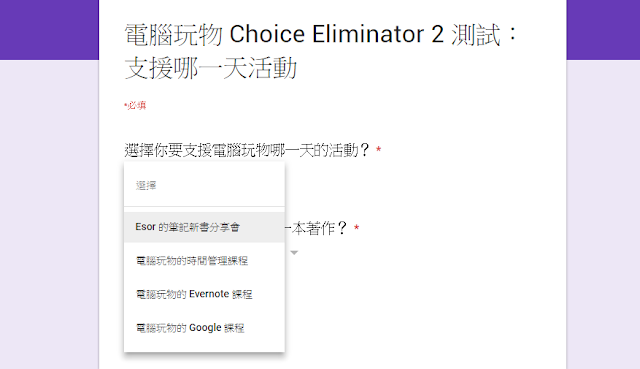Click the form title Choice Eliminator 2 測試
Screen dimensions: 640x369
point(321,34)
